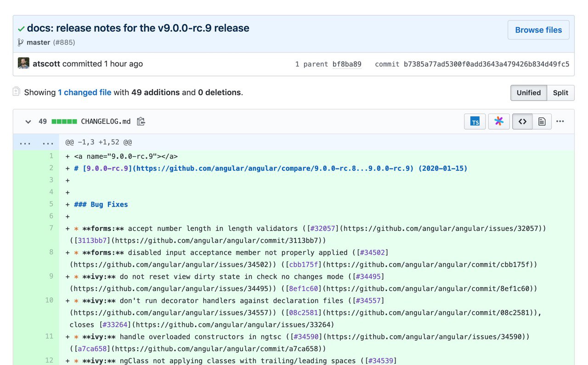The image size is (588, 365).
Task: Click the green diffstat blocks
Action: coord(64,122)
